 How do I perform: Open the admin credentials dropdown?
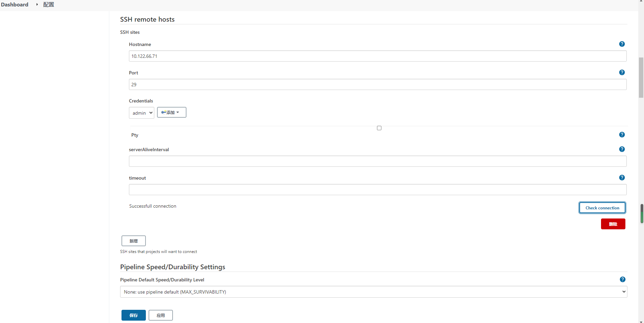[x=141, y=113]
